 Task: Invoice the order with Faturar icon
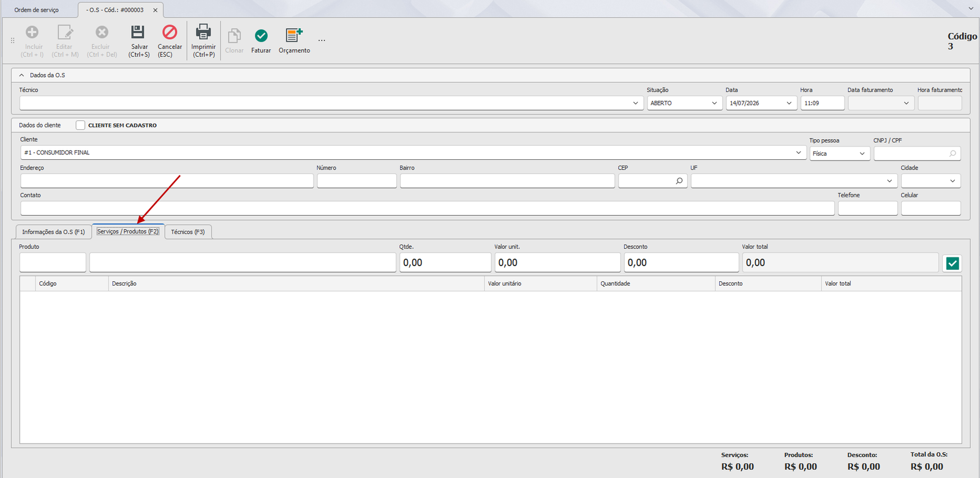coord(261,36)
